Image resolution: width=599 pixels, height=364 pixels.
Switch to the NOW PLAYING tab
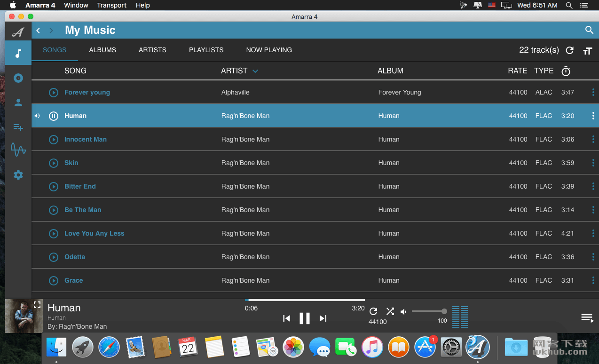click(269, 50)
